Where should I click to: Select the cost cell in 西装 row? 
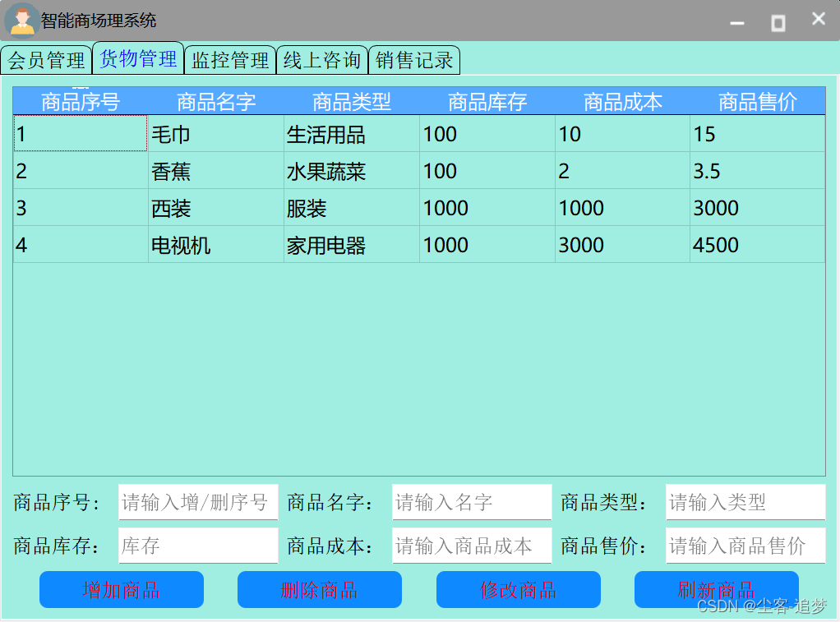(622, 207)
